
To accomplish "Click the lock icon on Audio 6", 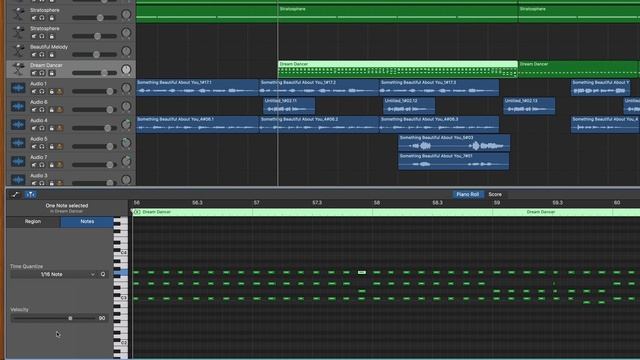I will [x=52, y=110].
